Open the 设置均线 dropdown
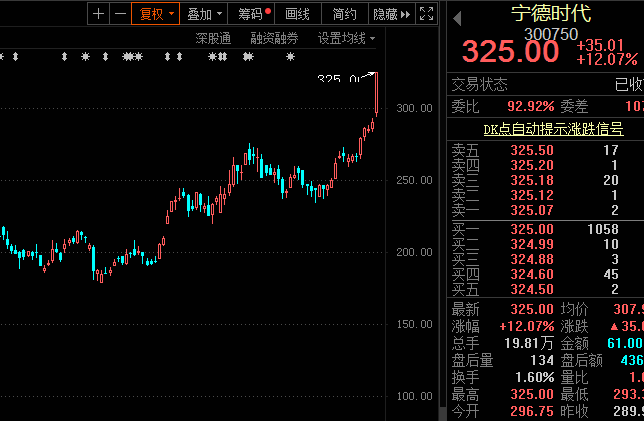This screenshot has height=421, width=644. (x=346, y=39)
